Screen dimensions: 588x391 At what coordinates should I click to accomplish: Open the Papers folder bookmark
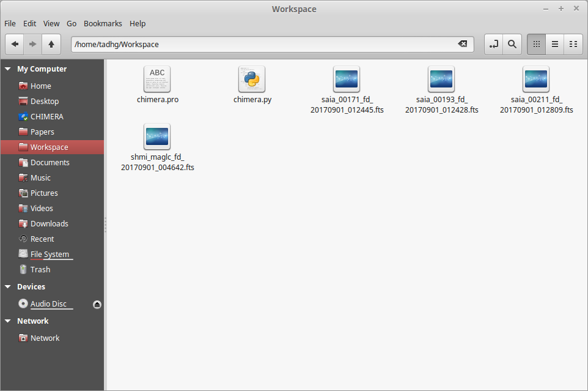pos(53,132)
